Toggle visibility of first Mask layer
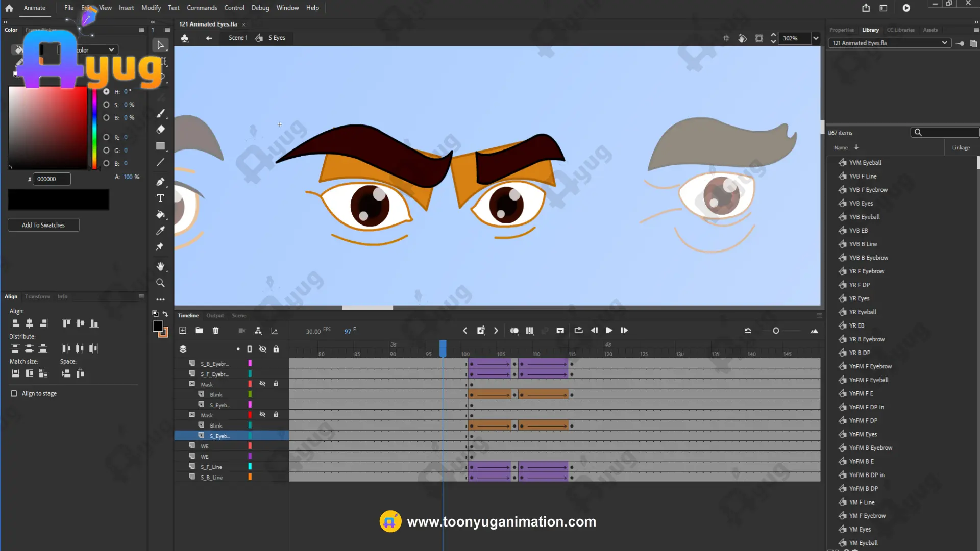Screen dimensions: 980x551 (x=262, y=384)
